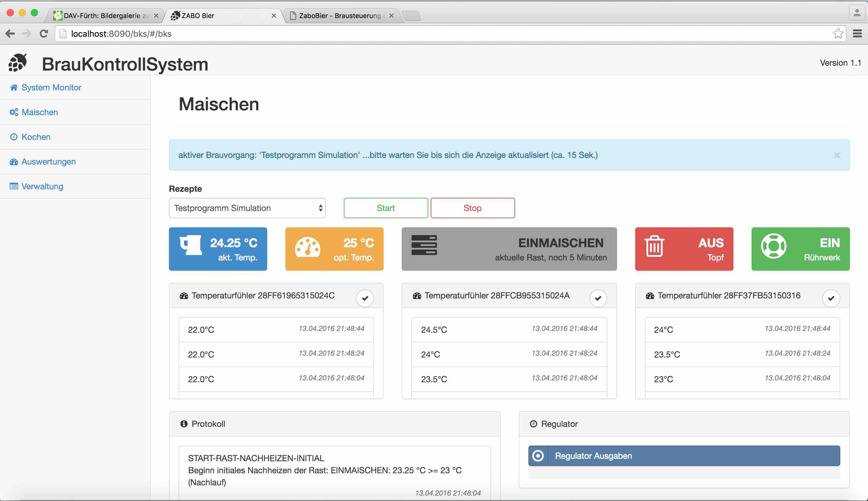
Task: Click gauge icon of Temperaturfühler 28FF37FB53150316
Action: pyautogui.click(x=650, y=296)
